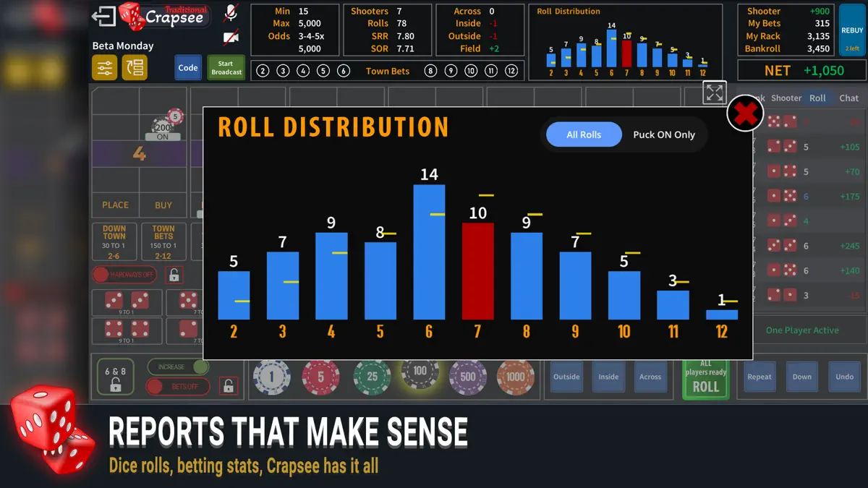Viewport: 868px width, 488px height.
Task: Select the purple 500 chip
Action: click(468, 377)
